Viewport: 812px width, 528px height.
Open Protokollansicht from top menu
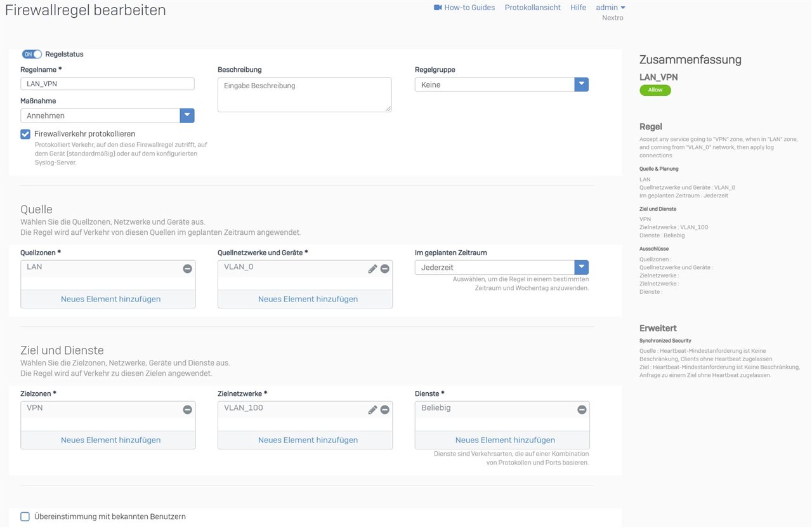click(x=532, y=8)
